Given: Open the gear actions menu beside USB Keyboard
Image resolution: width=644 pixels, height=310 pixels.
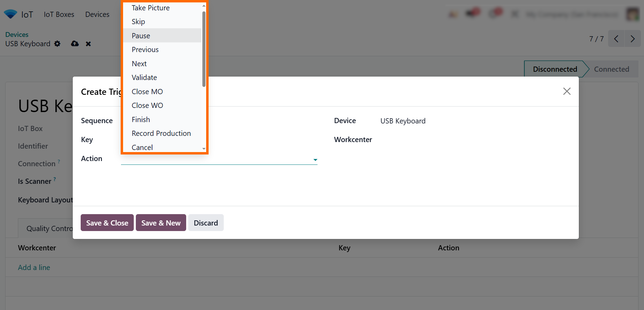Looking at the screenshot, I should click(x=57, y=44).
